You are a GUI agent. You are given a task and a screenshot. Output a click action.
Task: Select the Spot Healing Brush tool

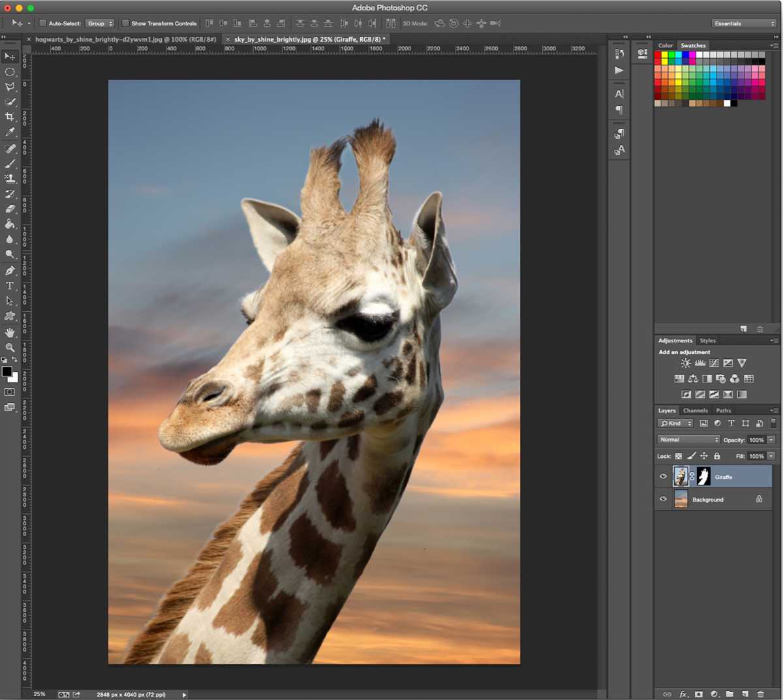pyautogui.click(x=10, y=149)
